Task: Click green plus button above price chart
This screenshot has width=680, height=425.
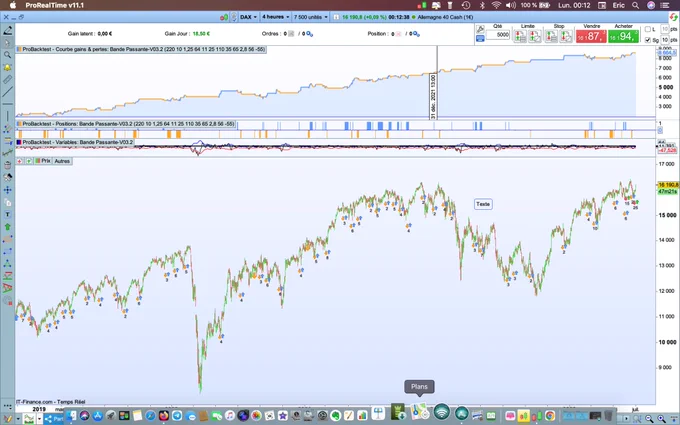Action: pos(29,161)
